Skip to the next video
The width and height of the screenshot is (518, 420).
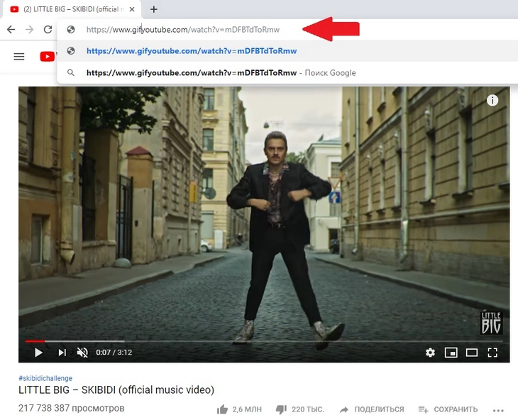[x=62, y=353]
